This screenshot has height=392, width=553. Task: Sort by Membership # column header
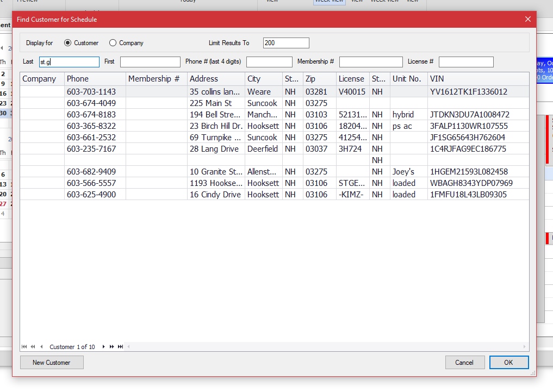pos(156,79)
